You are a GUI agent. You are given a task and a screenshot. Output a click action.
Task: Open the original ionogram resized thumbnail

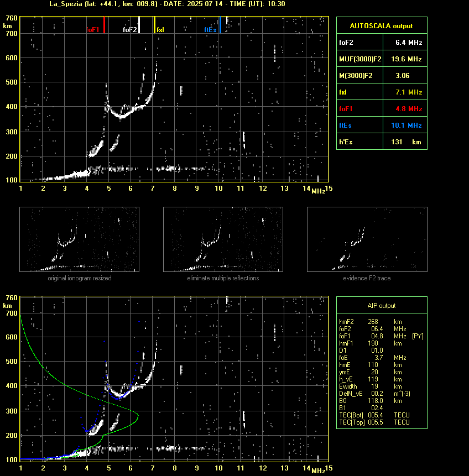[x=79, y=239]
